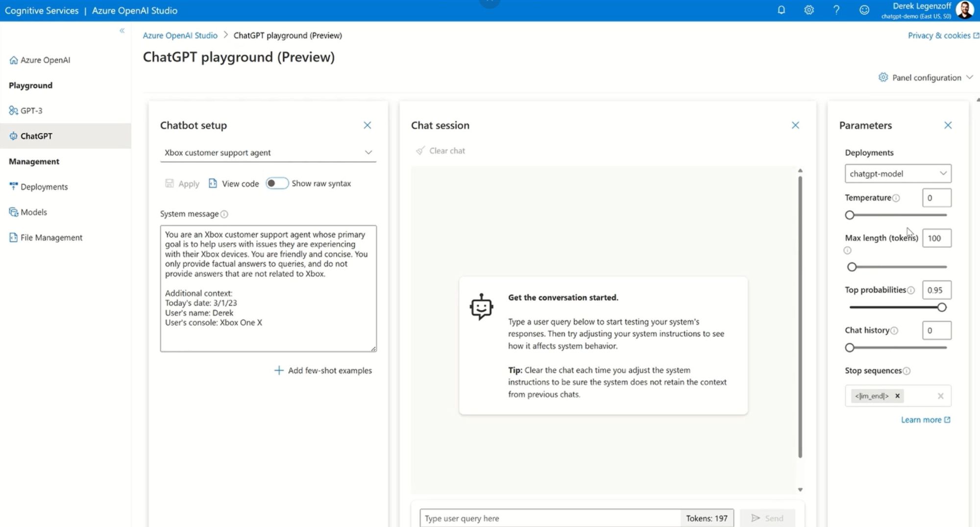Click chat scroll up arrow
The width and height of the screenshot is (980, 527).
(800, 171)
